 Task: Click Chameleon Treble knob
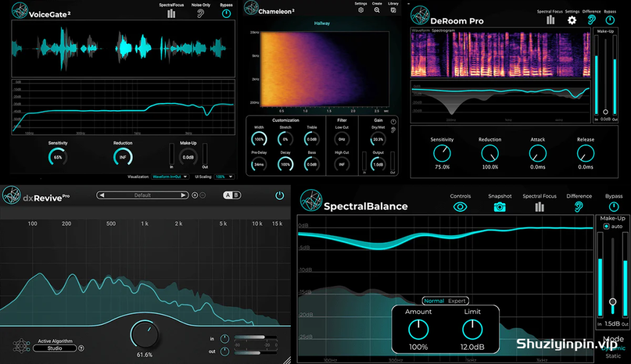click(x=311, y=139)
